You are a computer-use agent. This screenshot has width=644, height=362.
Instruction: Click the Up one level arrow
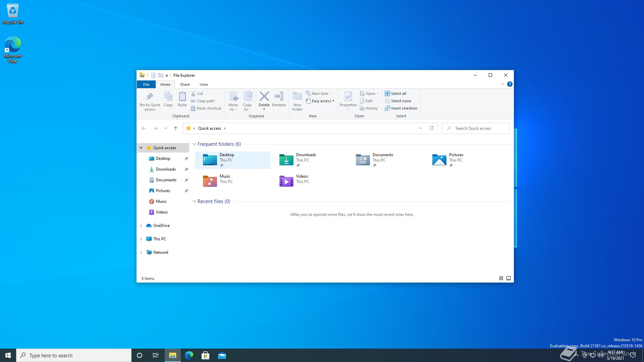click(x=175, y=128)
